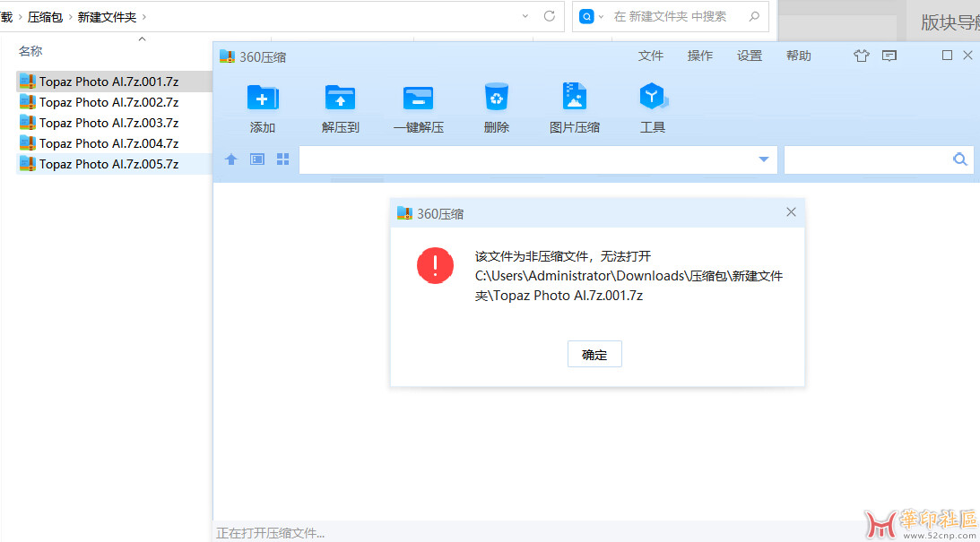
Task: Open the Explorer search options dropdown
Action: 600,16
